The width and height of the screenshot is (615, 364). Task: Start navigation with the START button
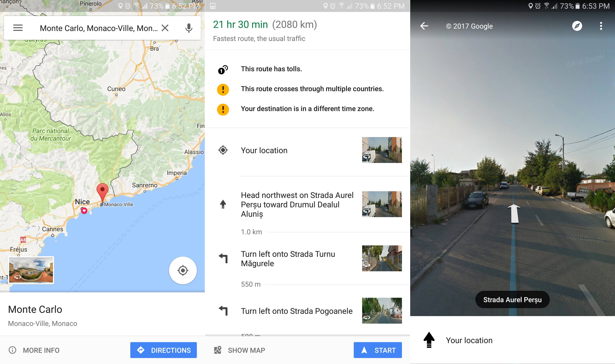[377, 350]
